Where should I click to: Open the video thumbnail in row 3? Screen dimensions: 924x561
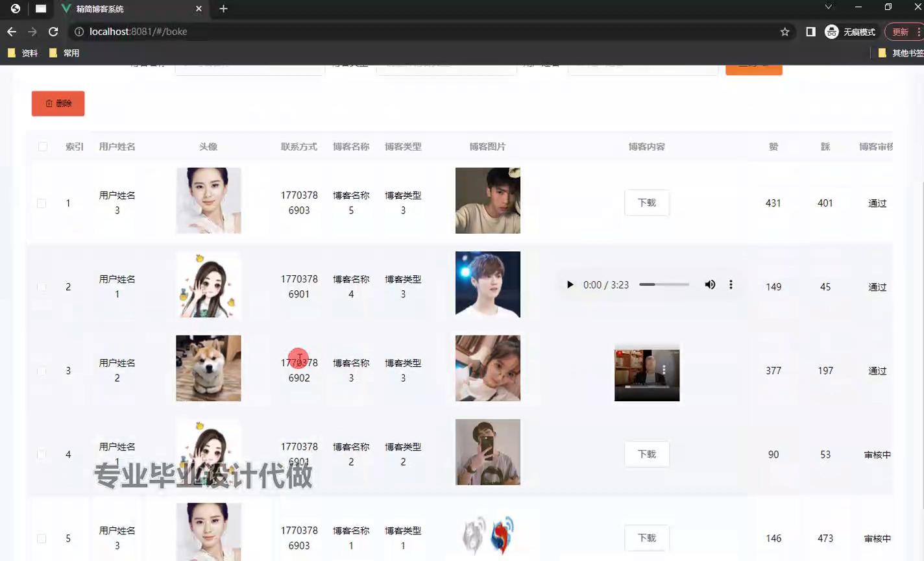click(x=646, y=375)
